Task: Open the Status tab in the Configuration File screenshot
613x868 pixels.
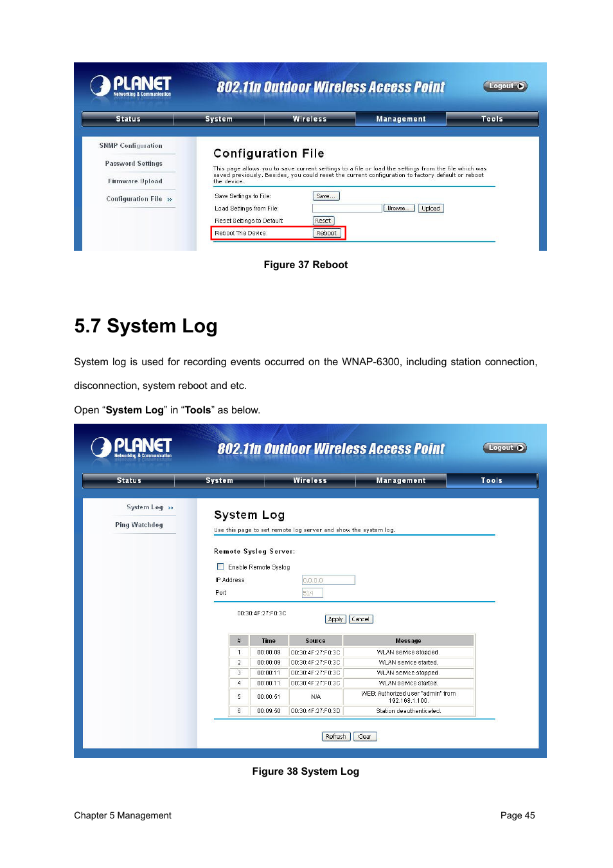Action: [x=128, y=119]
